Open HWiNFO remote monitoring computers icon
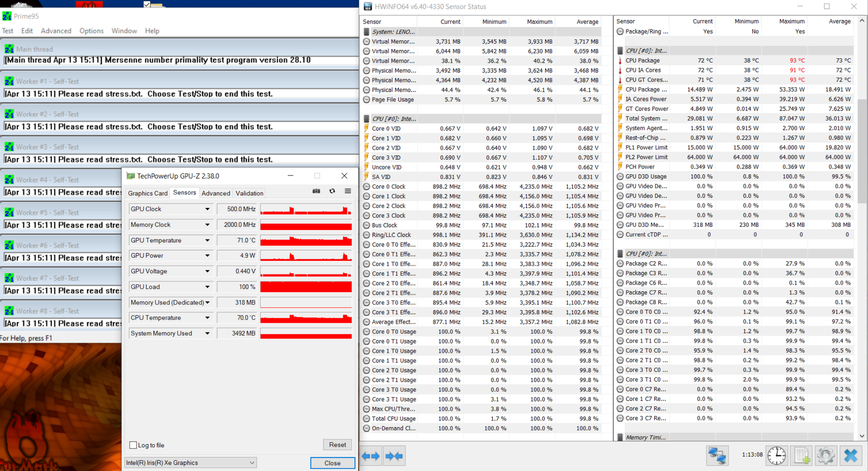The height and width of the screenshot is (471, 868). coord(717,456)
